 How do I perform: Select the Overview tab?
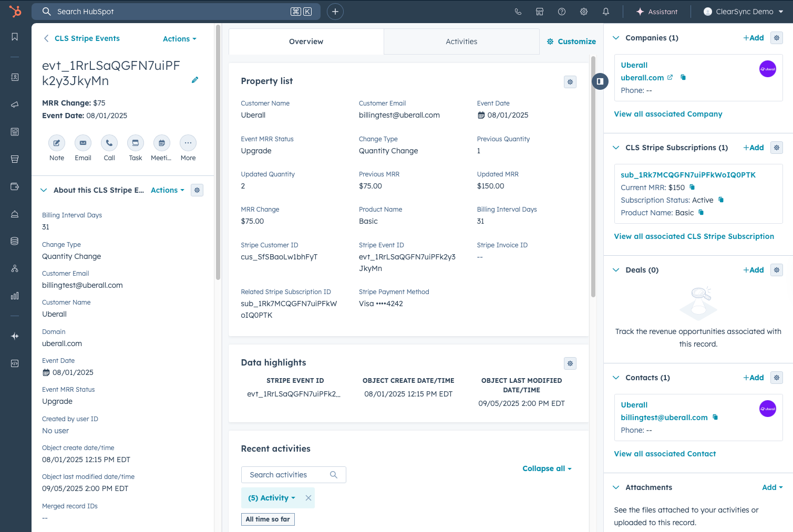tap(306, 41)
